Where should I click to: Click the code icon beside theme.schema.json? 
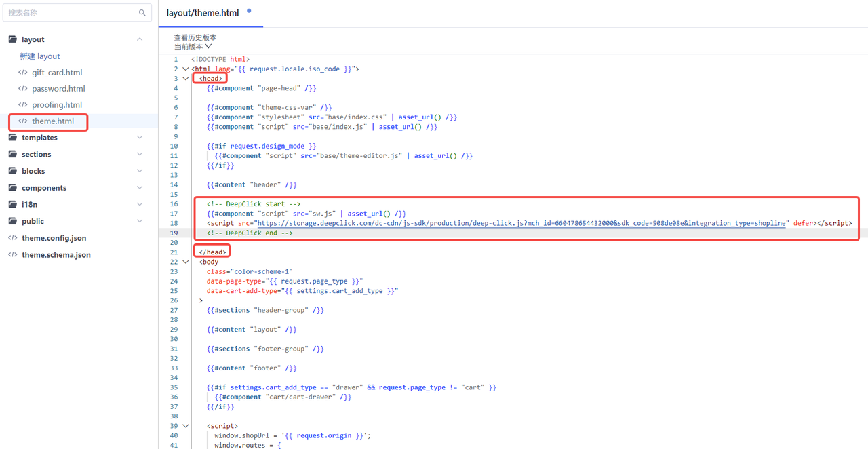[x=12, y=255]
